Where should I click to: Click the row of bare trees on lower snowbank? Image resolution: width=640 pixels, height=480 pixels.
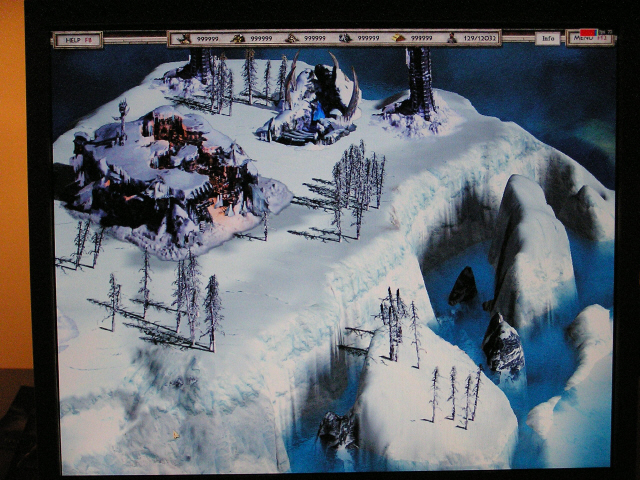[455, 393]
